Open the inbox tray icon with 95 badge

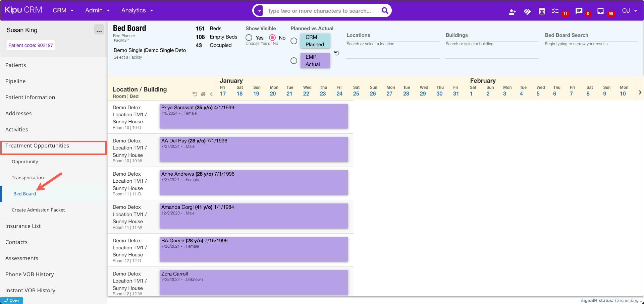point(600,11)
